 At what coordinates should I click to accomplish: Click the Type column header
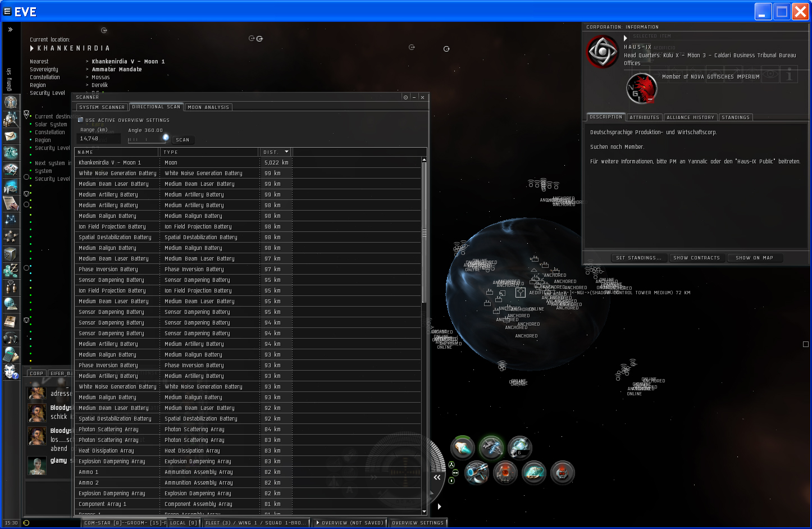coord(210,152)
